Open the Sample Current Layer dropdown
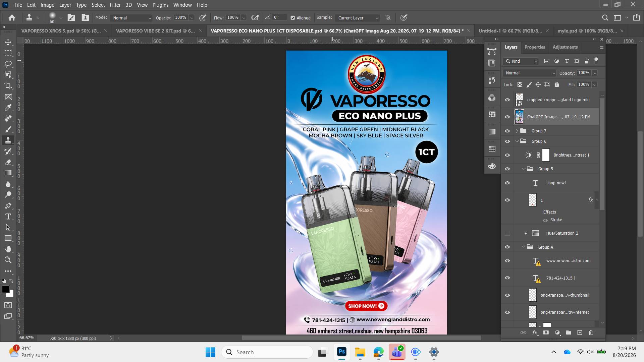Screen dimensions: 644x362 click(x=358, y=18)
